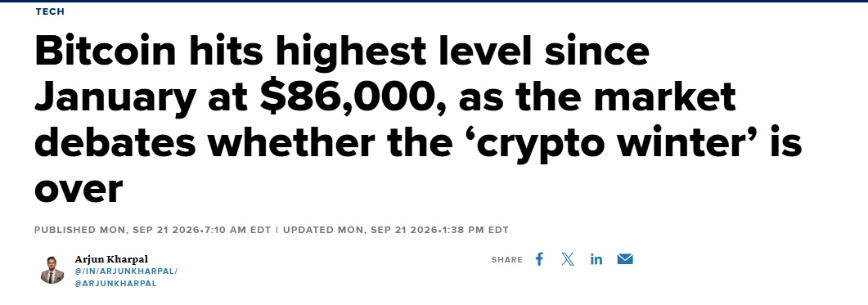The width and height of the screenshot is (868, 305).
Task: Go to the TECH section
Action: (50, 11)
